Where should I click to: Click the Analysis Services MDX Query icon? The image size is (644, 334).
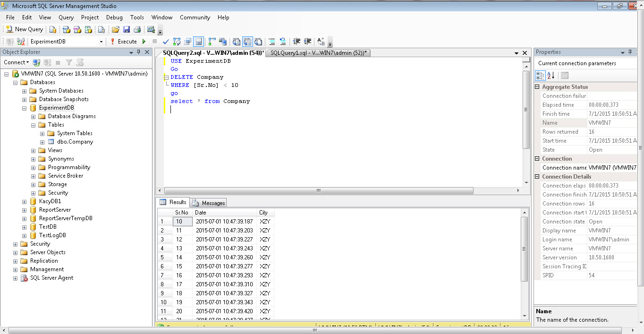pos(66,29)
